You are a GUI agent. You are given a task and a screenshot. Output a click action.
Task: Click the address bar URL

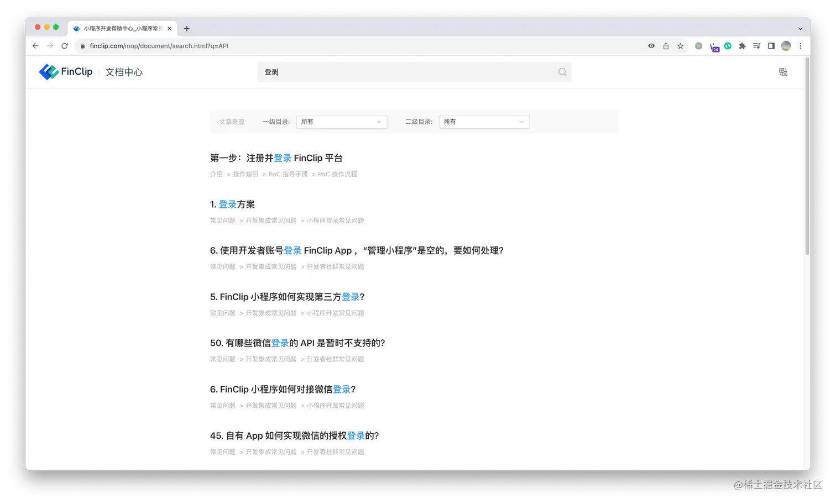coord(159,46)
